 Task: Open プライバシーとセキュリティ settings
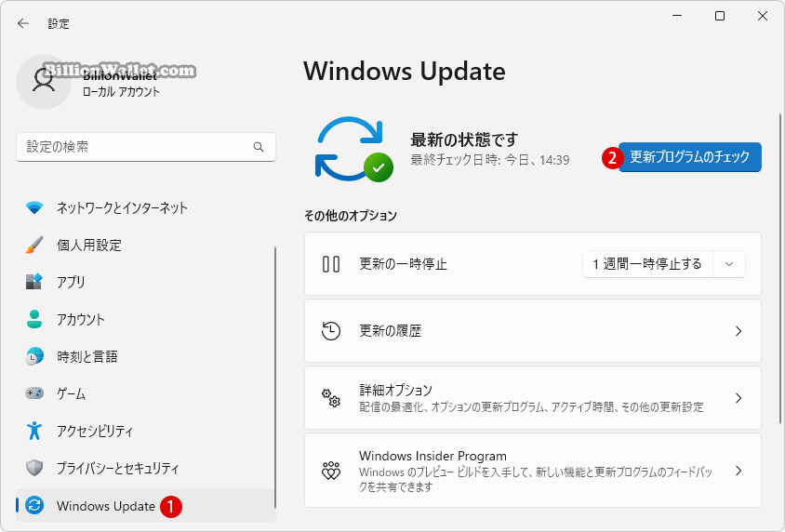pyautogui.click(x=145, y=468)
